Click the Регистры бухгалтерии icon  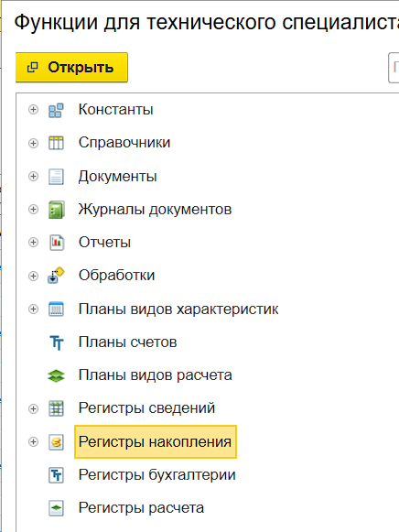56,475
